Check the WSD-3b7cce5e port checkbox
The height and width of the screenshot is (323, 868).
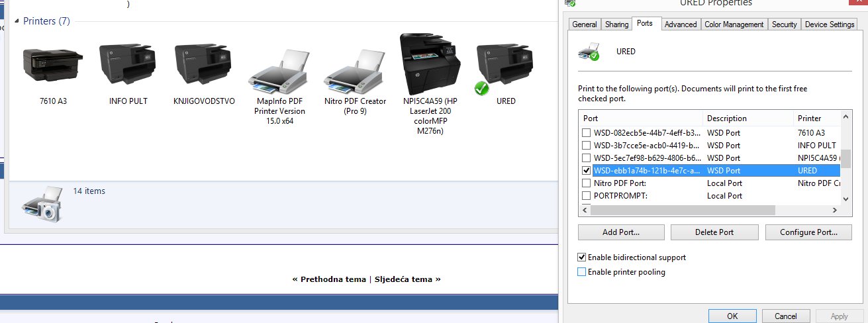click(x=586, y=145)
